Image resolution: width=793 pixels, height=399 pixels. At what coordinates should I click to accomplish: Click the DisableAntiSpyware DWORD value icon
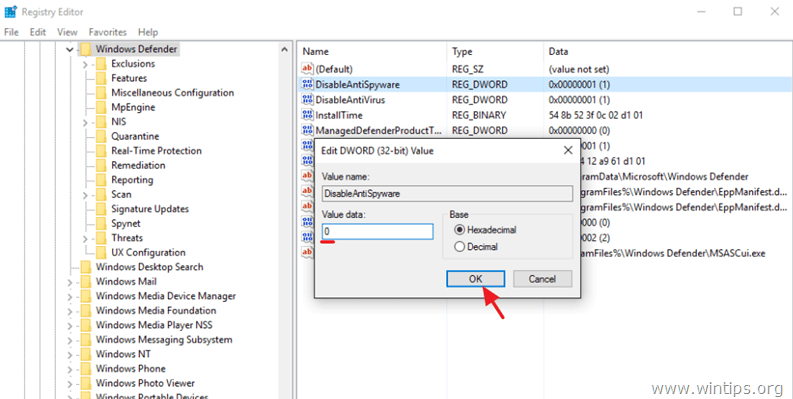click(307, 84)
